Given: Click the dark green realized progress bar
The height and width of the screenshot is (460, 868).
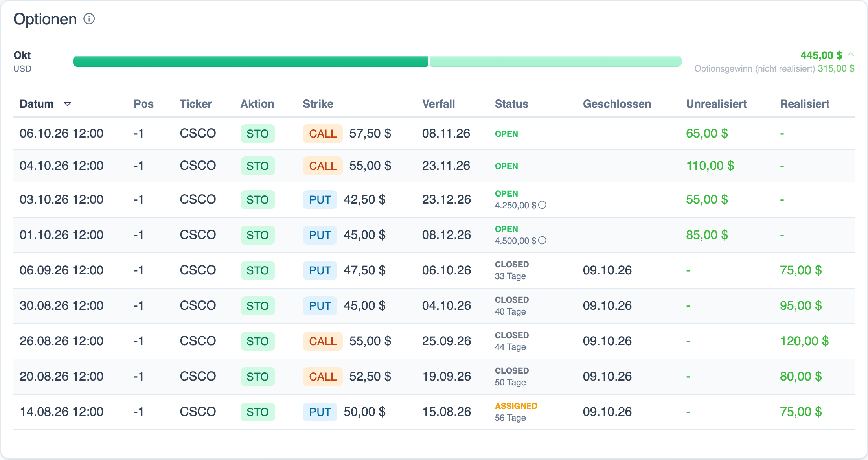Looking at the screenshot, I should pos(251,61).
